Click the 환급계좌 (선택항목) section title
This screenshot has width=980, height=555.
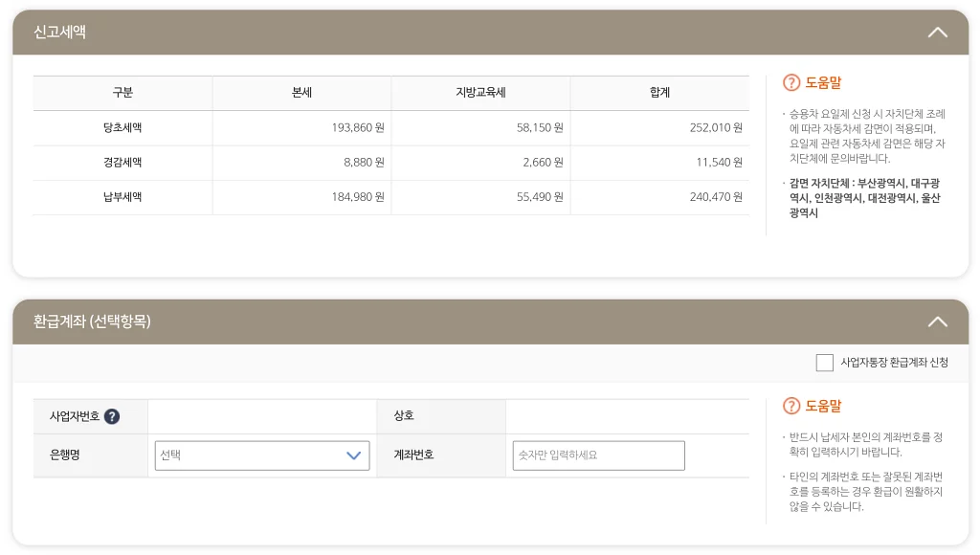pyautogui.click(x=93, y=322)
